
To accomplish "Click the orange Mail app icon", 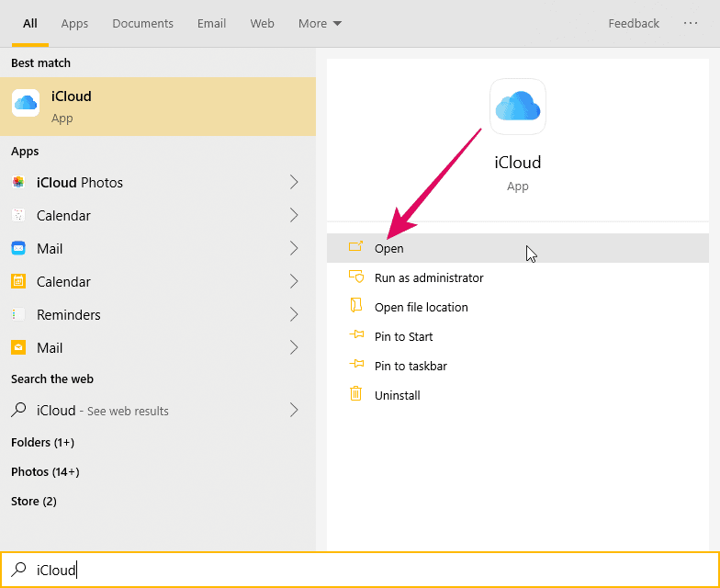I will [18, 347].
